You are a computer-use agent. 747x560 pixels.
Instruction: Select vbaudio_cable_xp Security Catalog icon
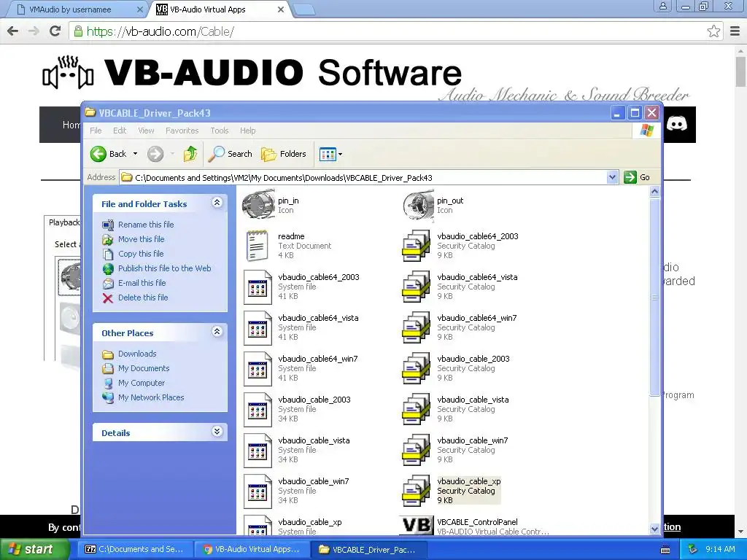417,491
